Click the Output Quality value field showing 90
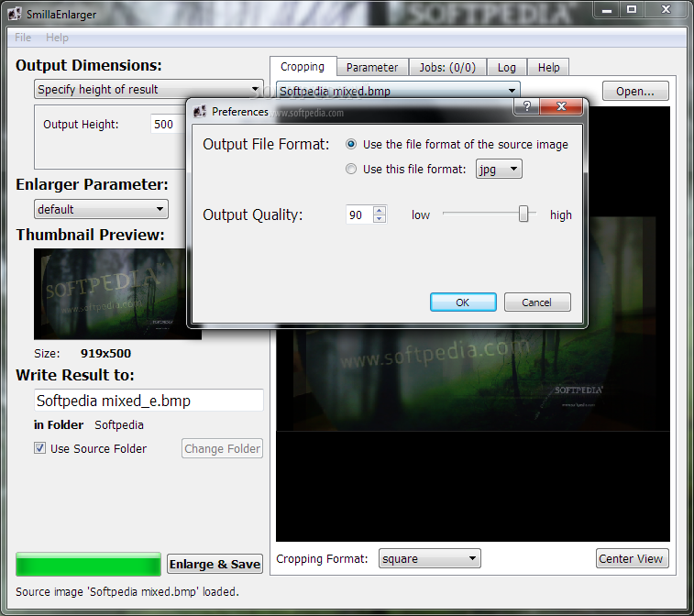 pos(359,214)
